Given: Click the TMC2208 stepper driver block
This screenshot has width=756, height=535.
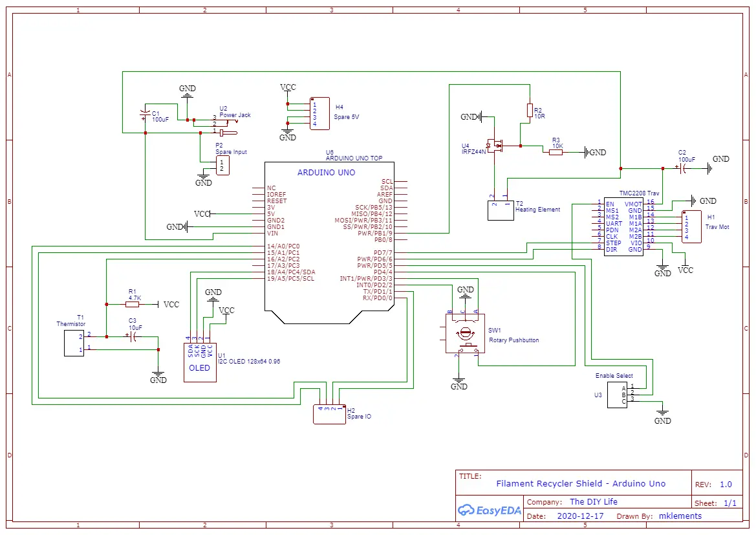Looking at the screenshot, I should (623, 226).
